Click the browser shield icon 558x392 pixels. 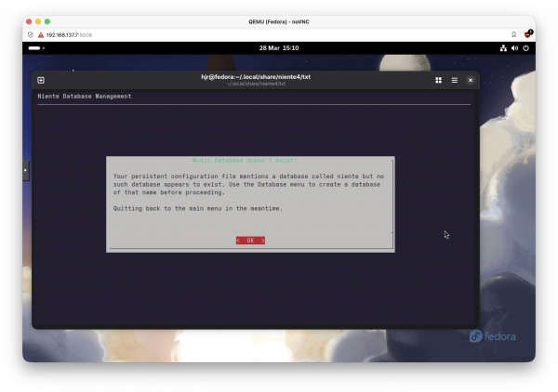[31, 33]
